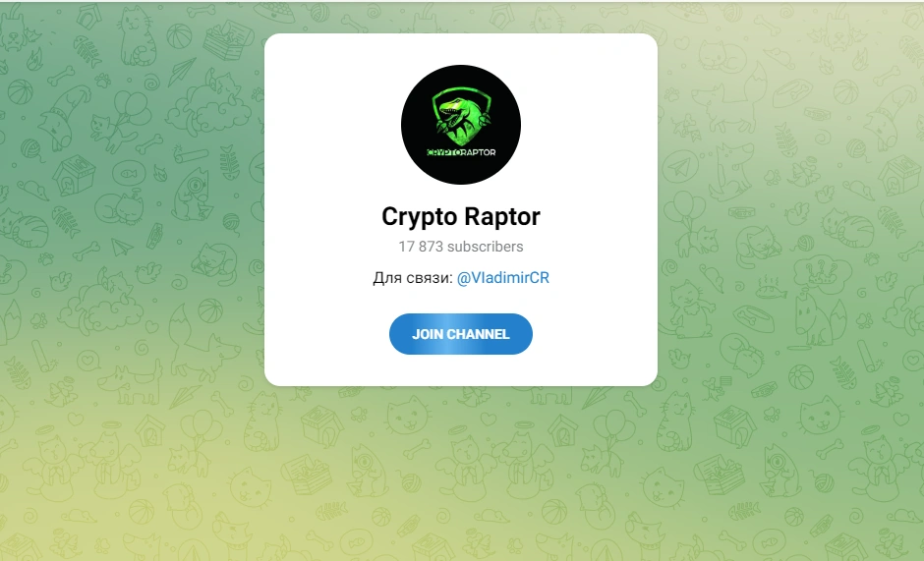Click the green raptor shield emblem
Image resolution: width=924 pixels, height=561 pixels.
coord(461,116)
